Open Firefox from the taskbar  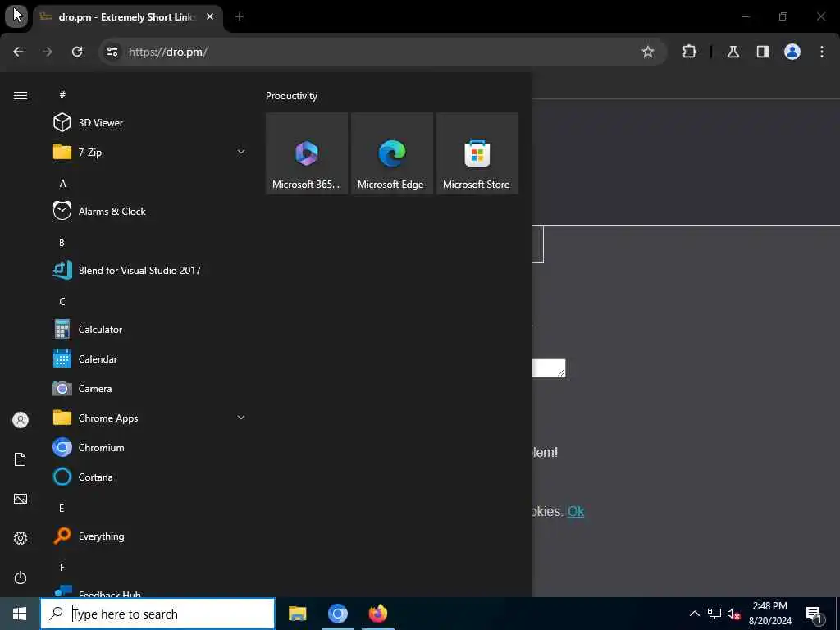tap(377, 614)
